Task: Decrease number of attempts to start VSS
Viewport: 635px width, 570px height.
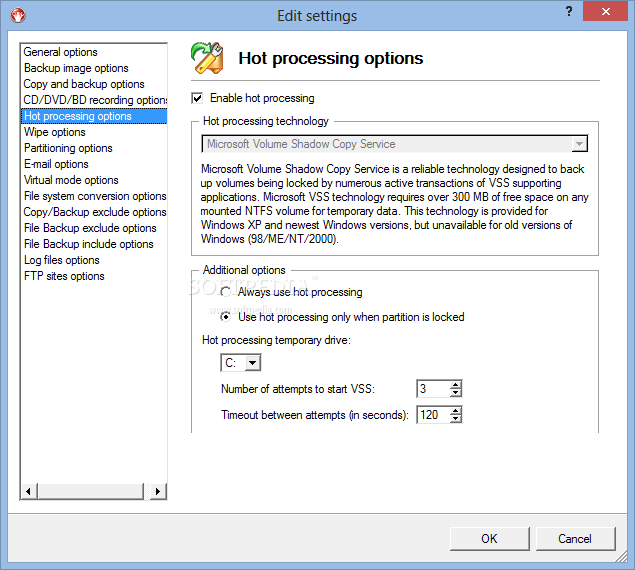Action: (x=456, y=393)
